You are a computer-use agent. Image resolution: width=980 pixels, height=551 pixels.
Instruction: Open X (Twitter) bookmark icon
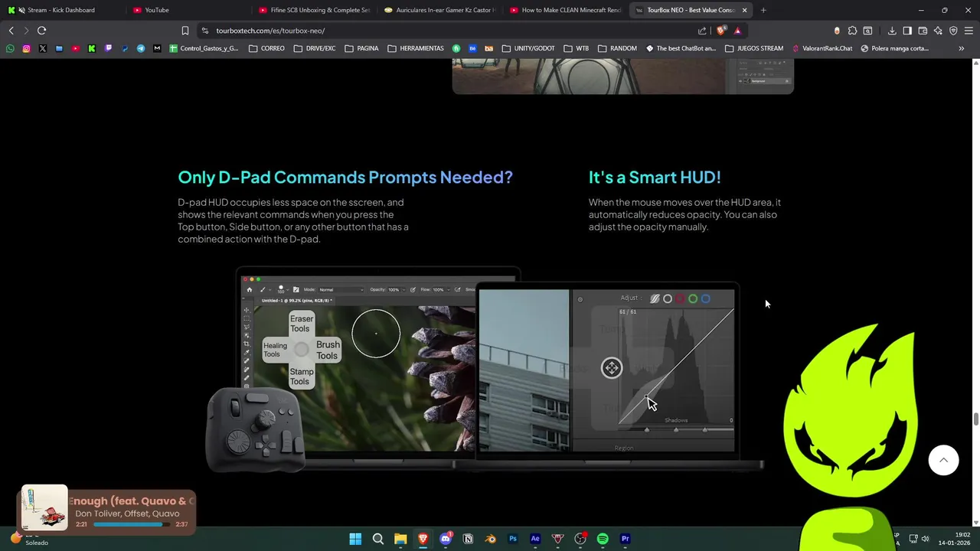[42, 48]
